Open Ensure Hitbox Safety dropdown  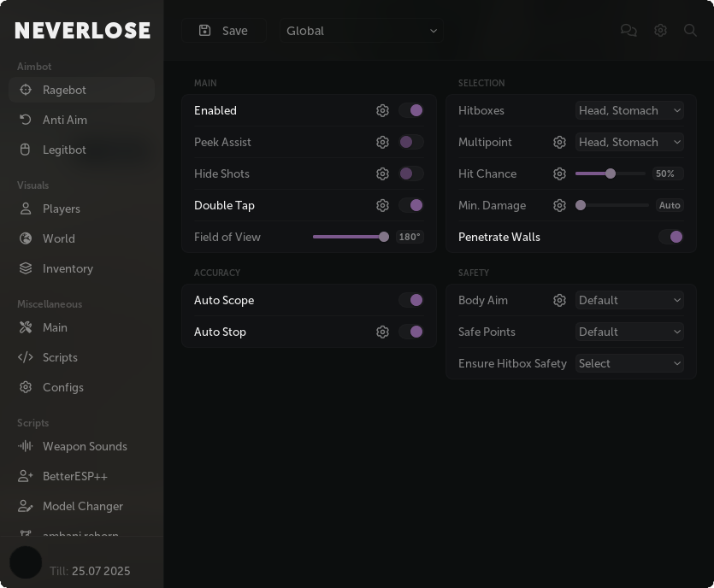(x=629, y=363)
